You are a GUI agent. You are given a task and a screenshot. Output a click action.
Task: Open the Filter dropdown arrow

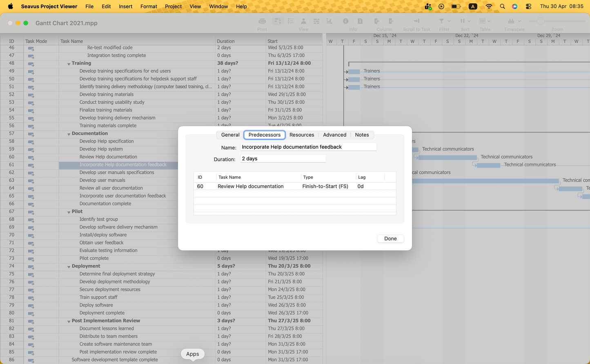(x=449, y=21)
